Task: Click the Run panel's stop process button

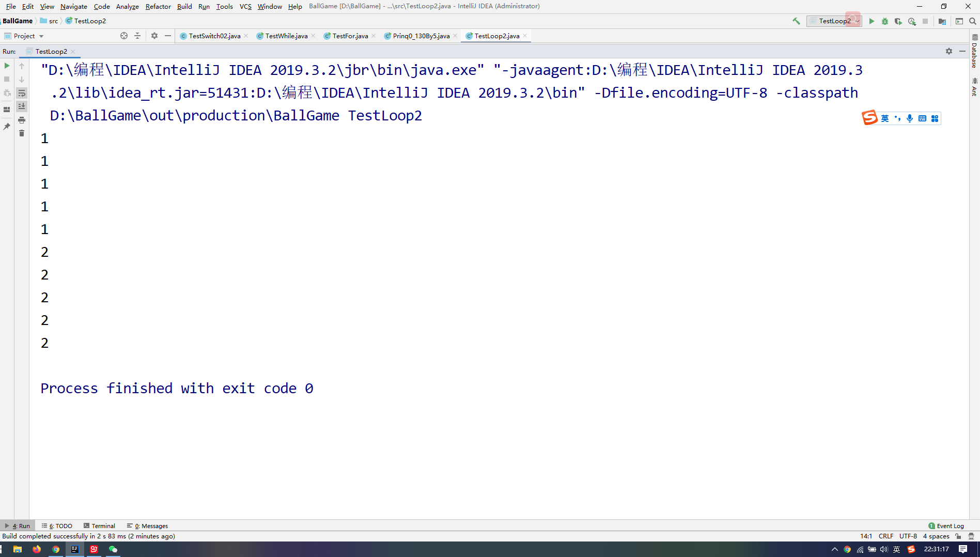Action: (x=7, y=79)
